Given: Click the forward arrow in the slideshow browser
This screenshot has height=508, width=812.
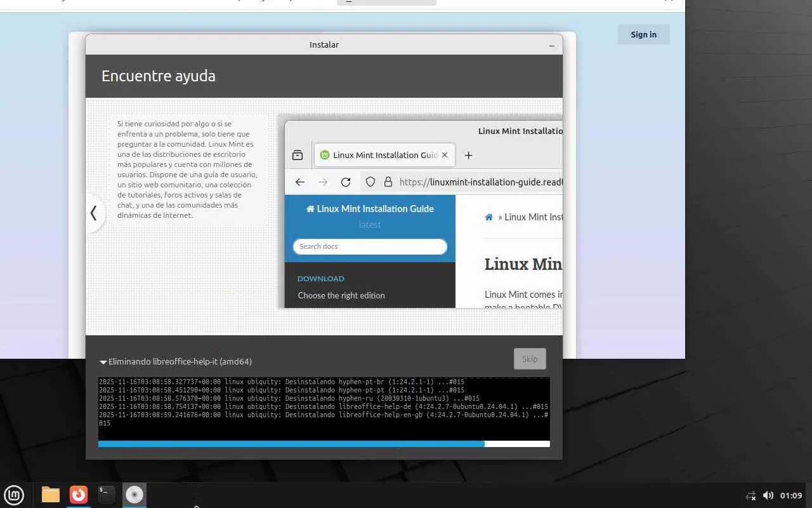Looking at the screenshot, I should pos(323,182).
